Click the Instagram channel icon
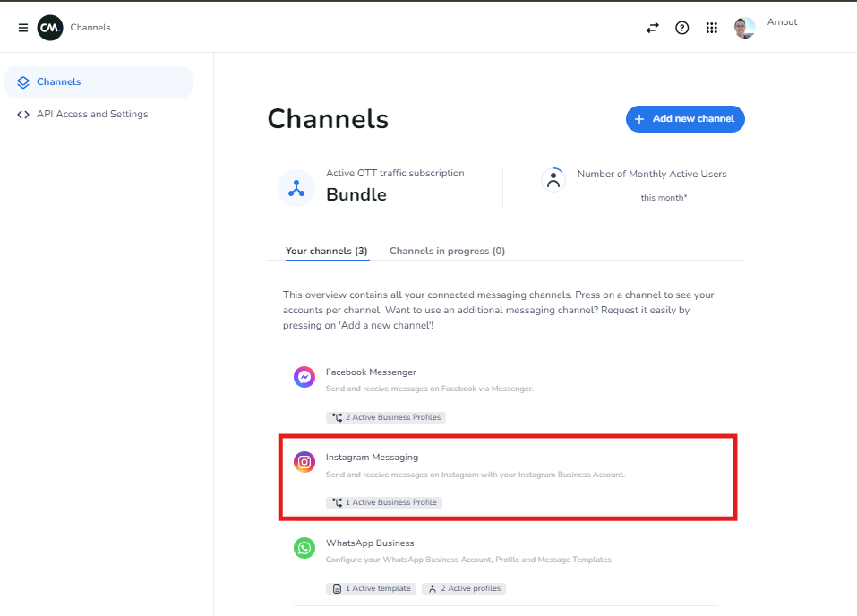The image size is (857, 616). (x=304, y=462)
